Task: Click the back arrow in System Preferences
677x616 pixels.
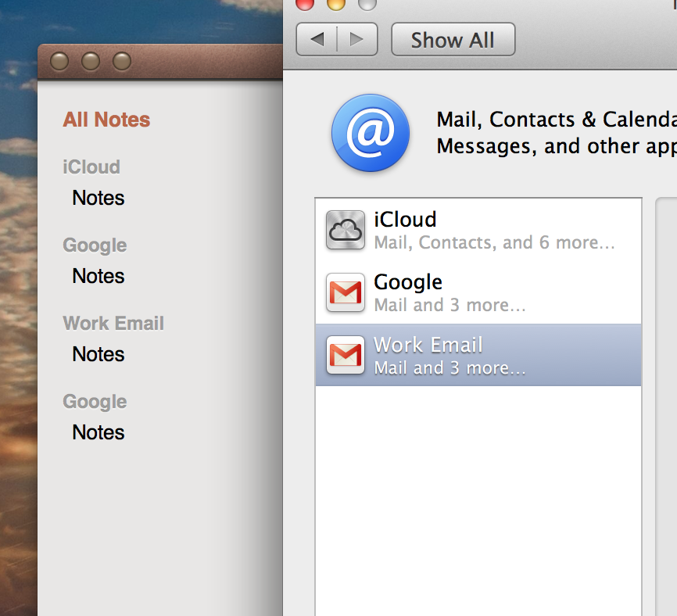Action: 317,39
